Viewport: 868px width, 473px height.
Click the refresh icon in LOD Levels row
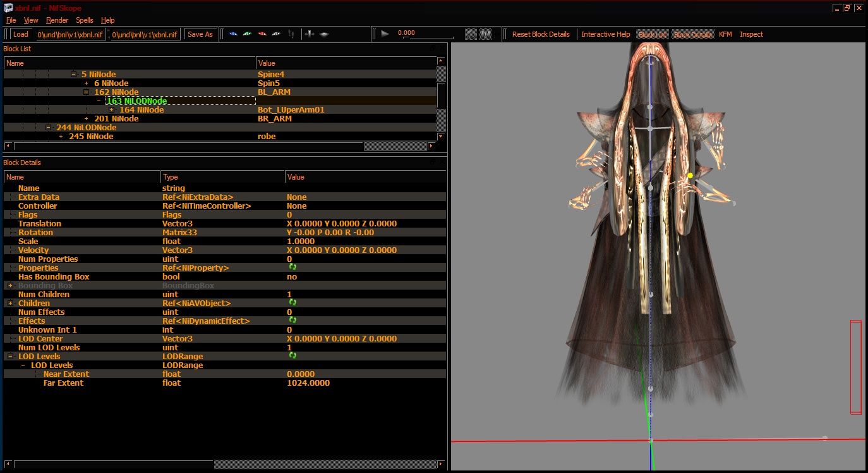click(292, 356)
